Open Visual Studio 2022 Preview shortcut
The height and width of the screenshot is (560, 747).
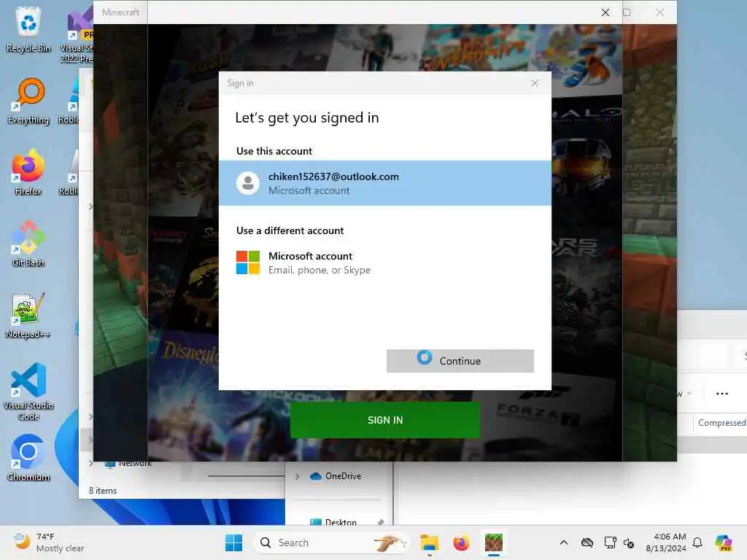[x=77, y=34]
